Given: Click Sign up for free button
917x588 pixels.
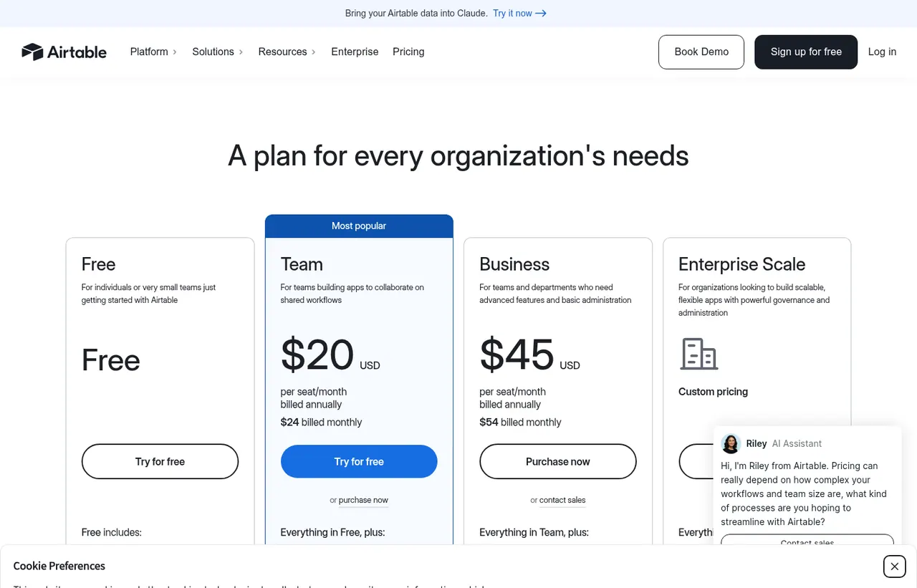Looking at the screenshot, I should click(x=806, y=52).
